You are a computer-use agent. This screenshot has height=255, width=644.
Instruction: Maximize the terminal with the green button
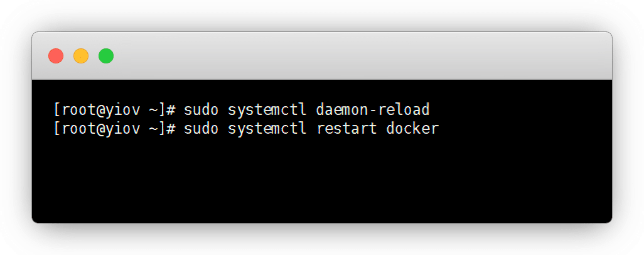(x=106, y=56)
